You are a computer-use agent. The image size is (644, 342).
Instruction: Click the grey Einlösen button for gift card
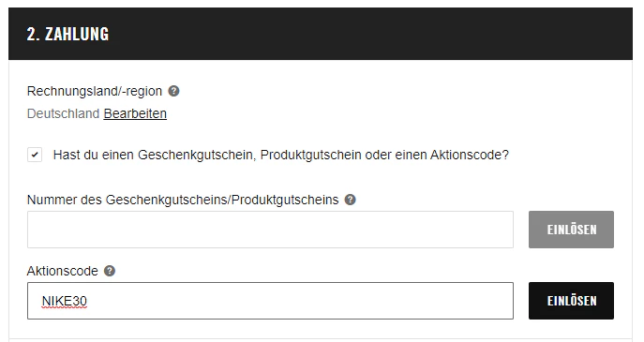pyautogui.click(x=571, y=230)
